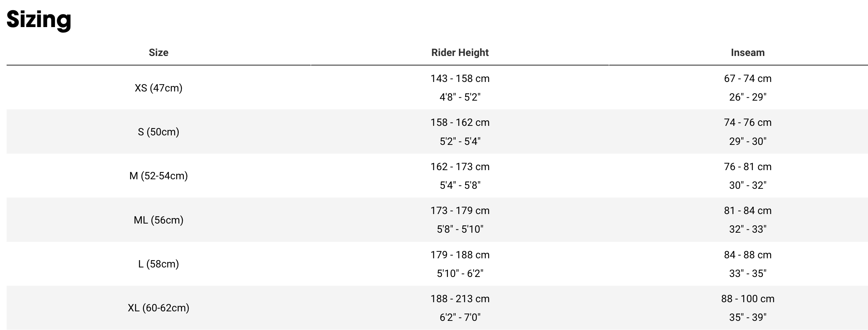Click rider height 162 - 173 cm

tap(460, 167)
